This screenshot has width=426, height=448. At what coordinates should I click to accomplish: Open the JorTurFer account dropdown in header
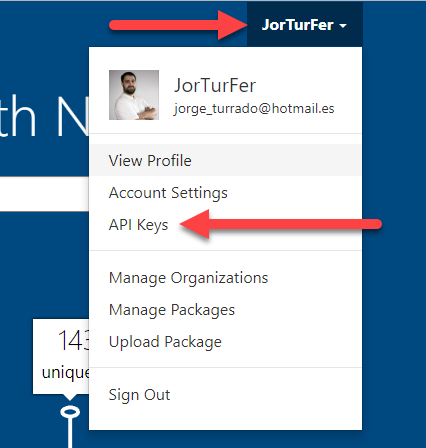tap(305, 25)
